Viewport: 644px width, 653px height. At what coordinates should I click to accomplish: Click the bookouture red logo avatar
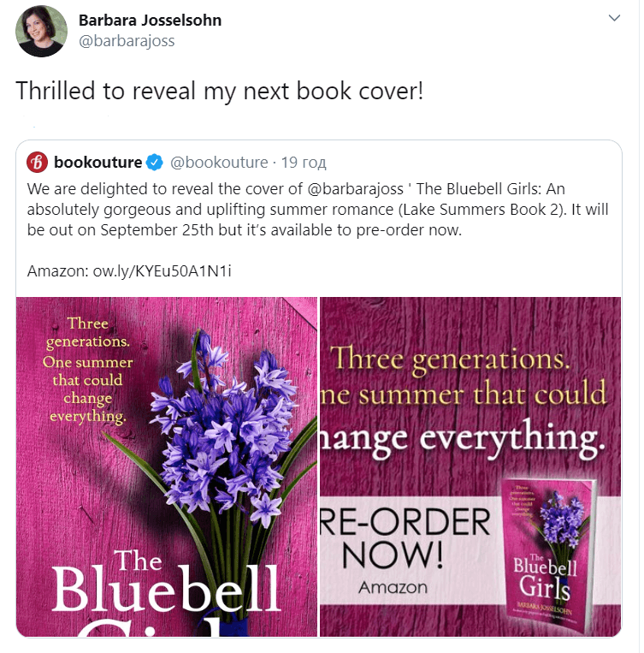tap(37, 162)
